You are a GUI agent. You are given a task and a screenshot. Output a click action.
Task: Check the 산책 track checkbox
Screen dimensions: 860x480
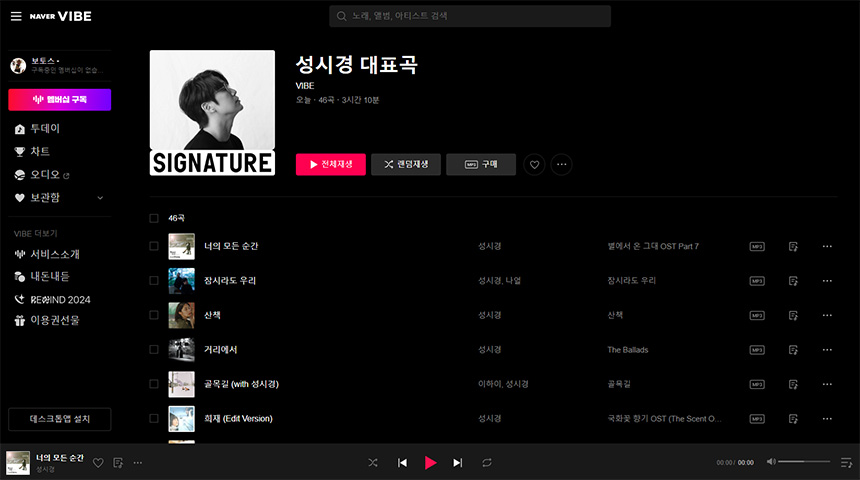tap(154, 315)
